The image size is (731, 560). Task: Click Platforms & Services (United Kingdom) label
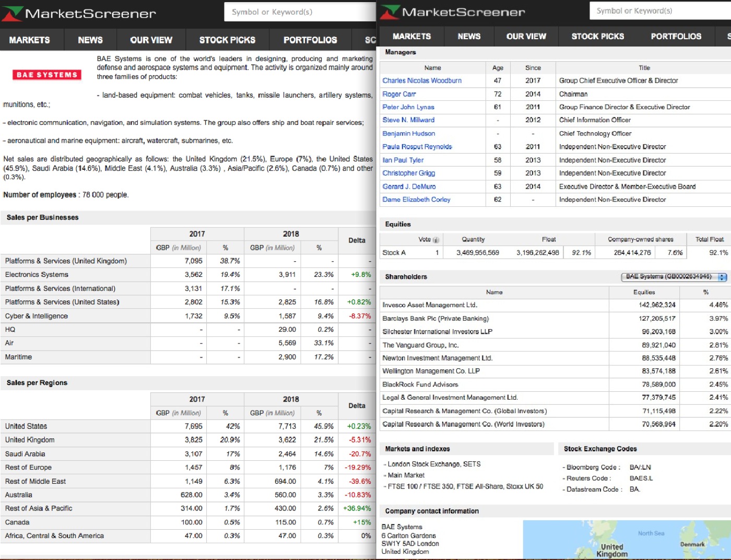66,261
